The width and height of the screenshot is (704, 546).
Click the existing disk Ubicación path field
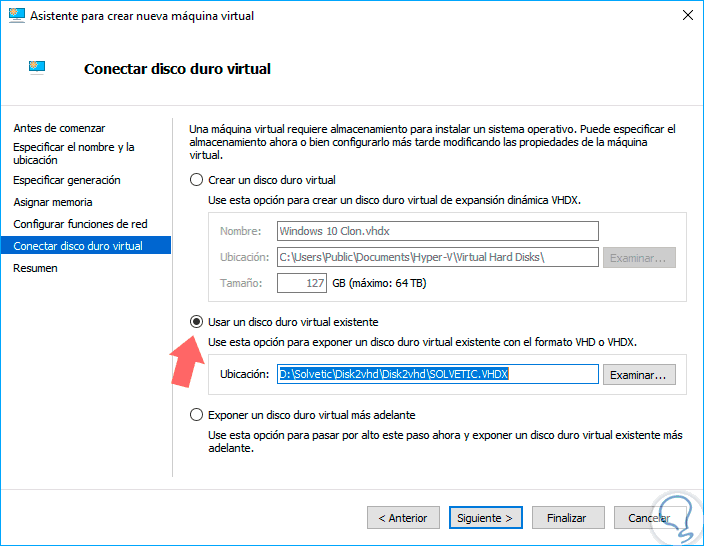coord(437,374)
